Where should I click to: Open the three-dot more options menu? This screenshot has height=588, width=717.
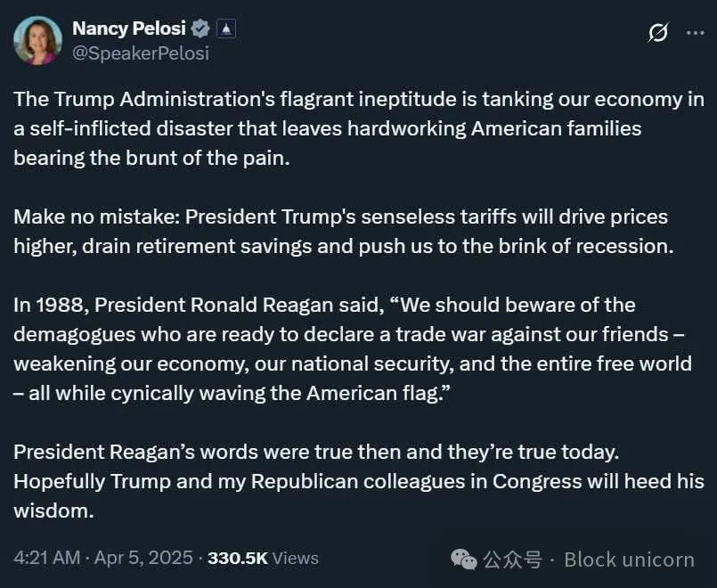coord(695,33)
